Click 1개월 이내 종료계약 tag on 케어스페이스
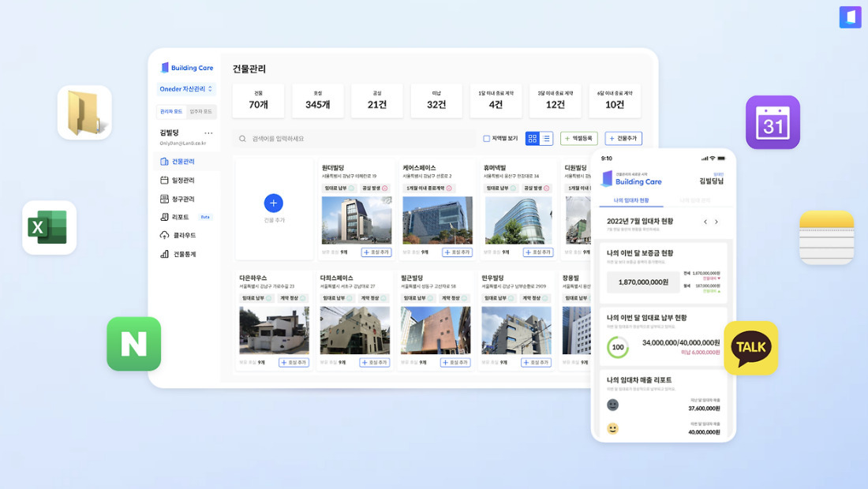 point(429,188)
